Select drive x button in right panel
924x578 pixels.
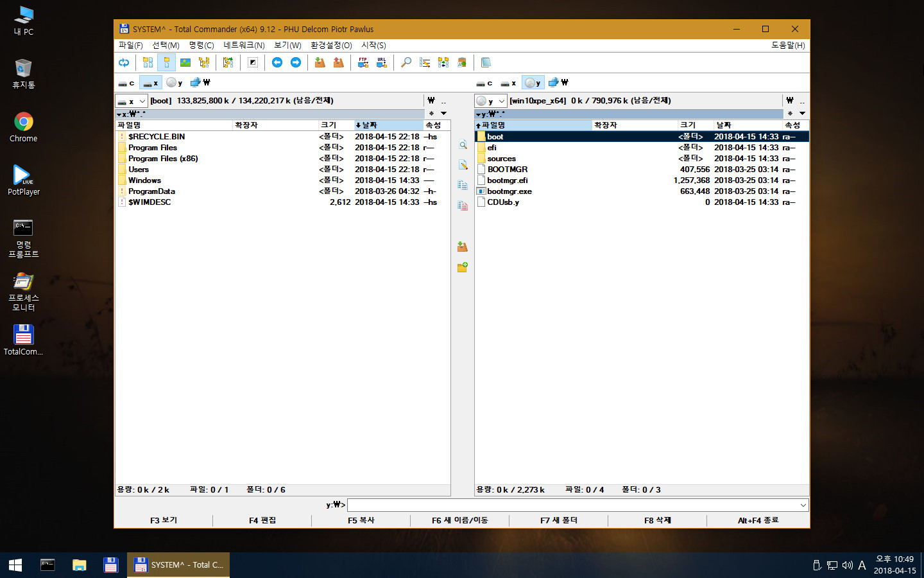509,83
